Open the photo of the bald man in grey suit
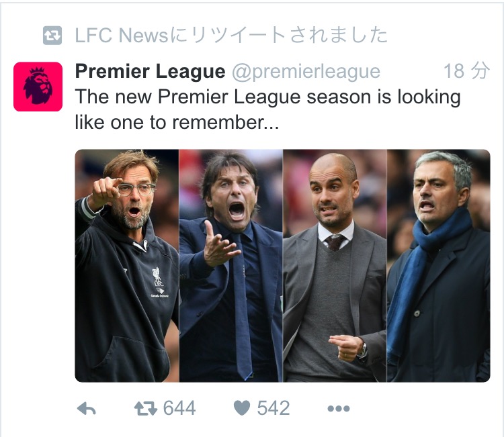This screenshot has width=504, height=437. point(335,265)
